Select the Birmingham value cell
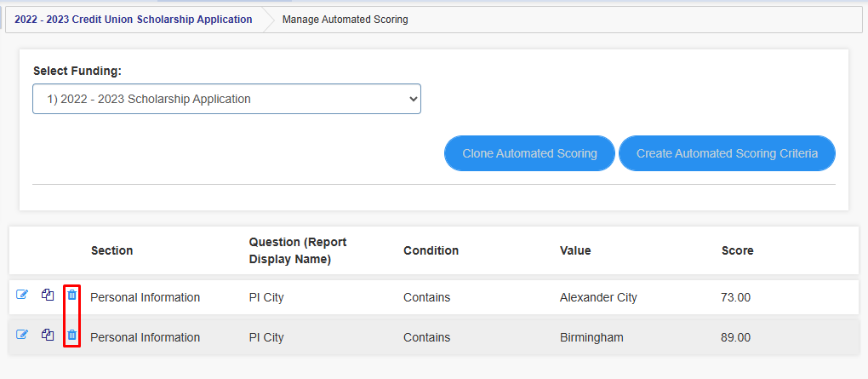868x379 pixels. coord(591,337)
